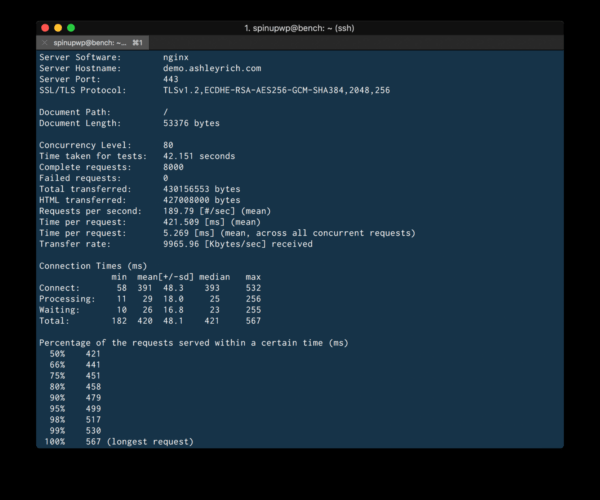The height and width of the screenshot is (500, 600).
Task: Click the TLSv1.2 protocol cipher string
Action: pos(276,91)
